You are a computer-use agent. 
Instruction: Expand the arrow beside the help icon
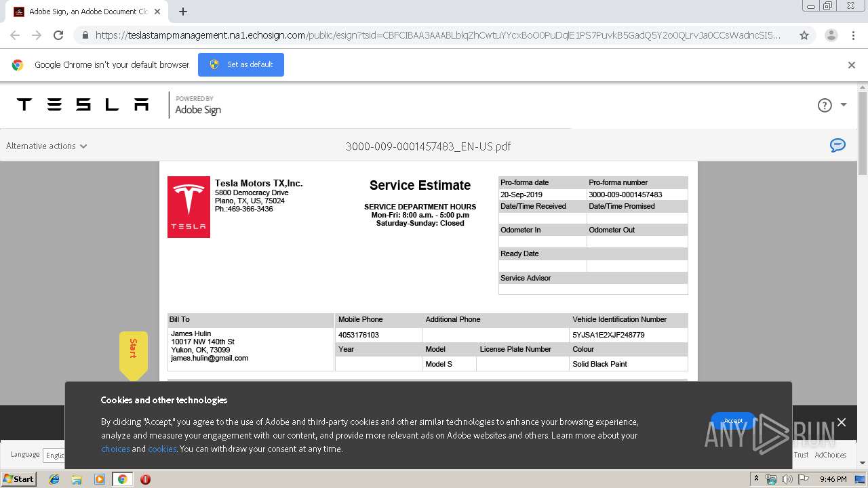coord(844,105)
